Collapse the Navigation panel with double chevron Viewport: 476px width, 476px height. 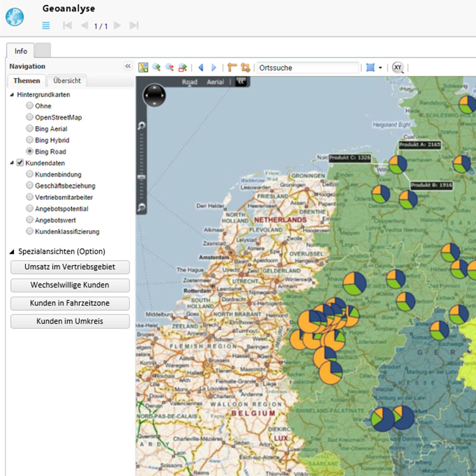127,66
